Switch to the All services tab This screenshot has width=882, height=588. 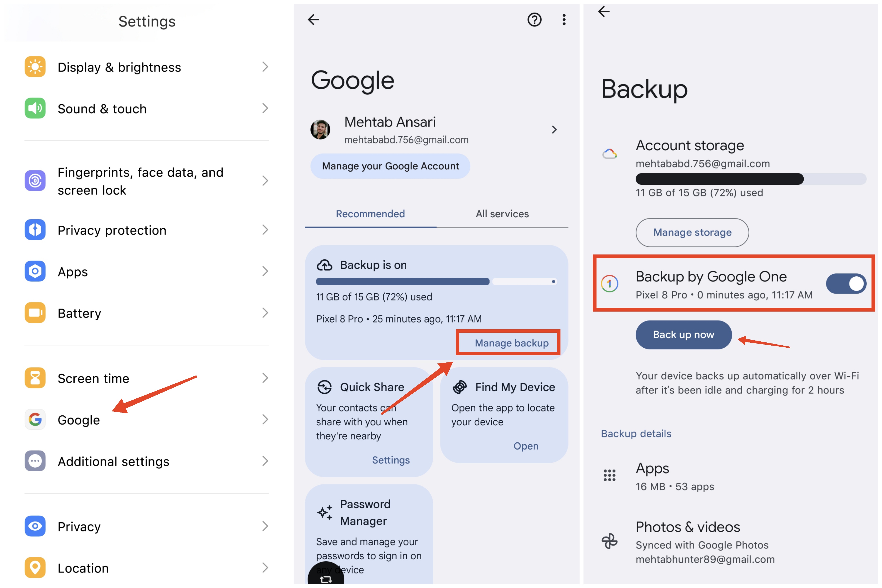[502, 214]
